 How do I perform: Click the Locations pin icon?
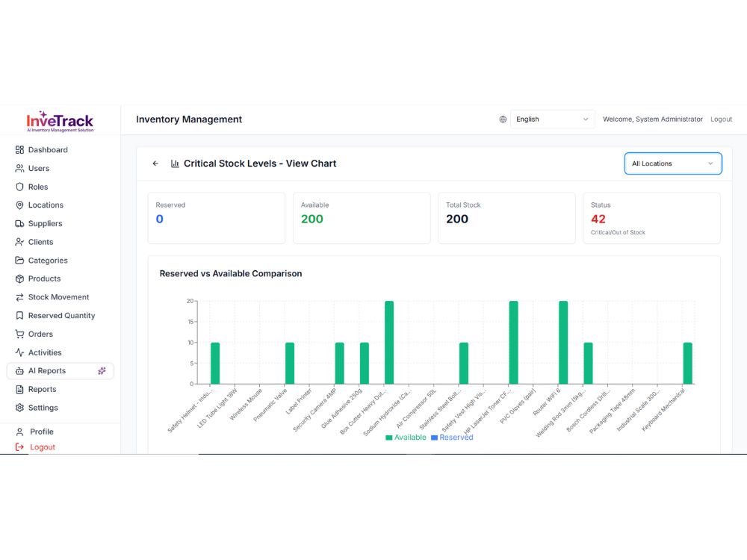click(x=19, y=205)
